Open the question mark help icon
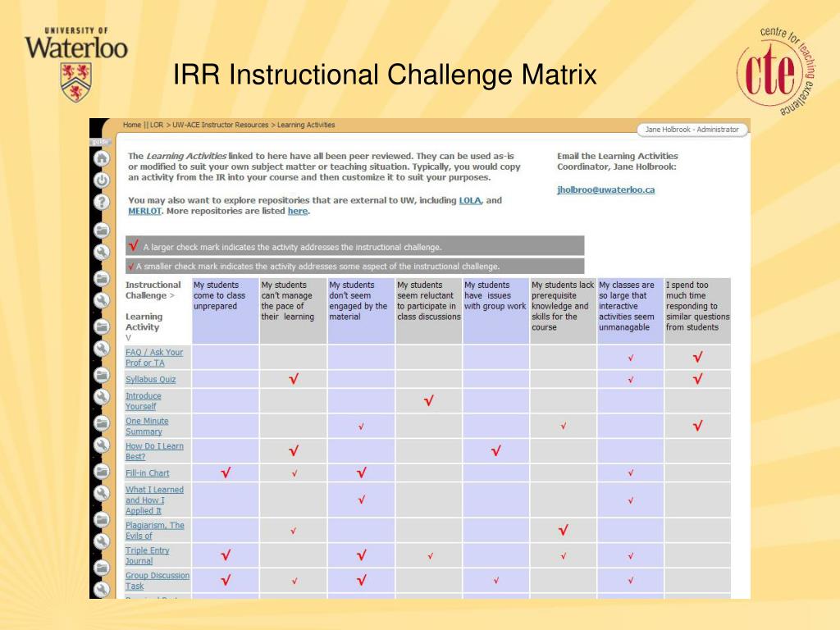 point(102,202)
